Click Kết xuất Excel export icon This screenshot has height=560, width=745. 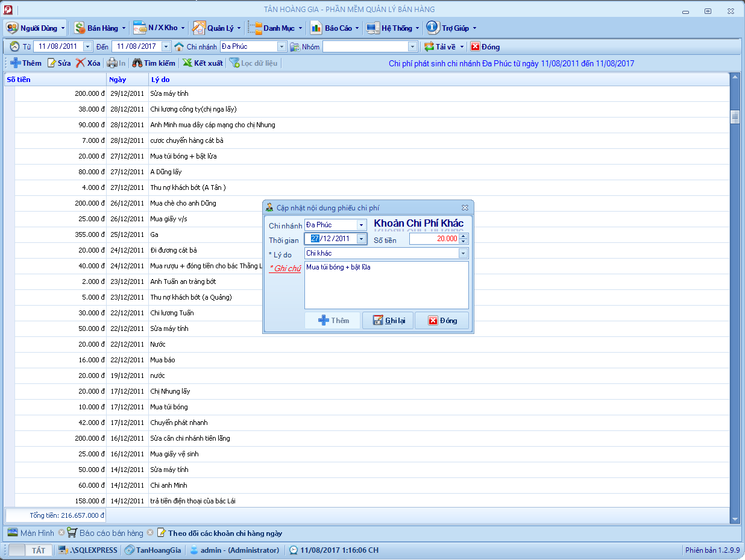[x=187, y=63]
